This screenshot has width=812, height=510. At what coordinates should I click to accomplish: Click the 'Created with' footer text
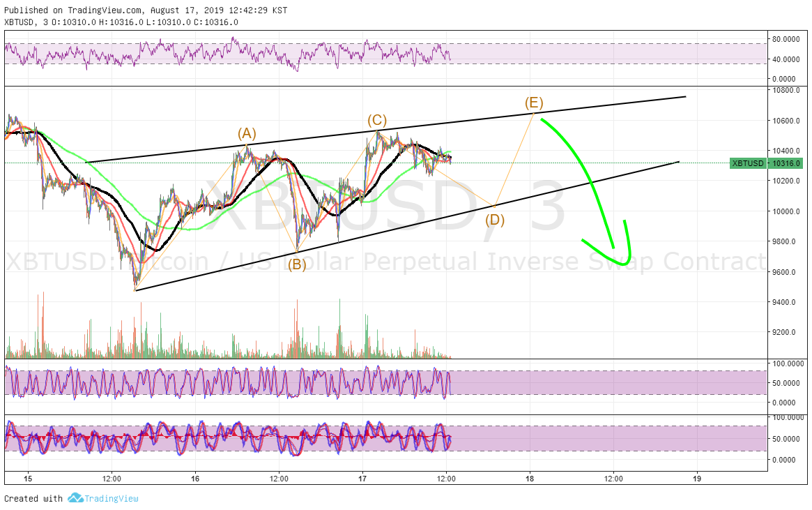pyautogui.click(x=33, y=499)
